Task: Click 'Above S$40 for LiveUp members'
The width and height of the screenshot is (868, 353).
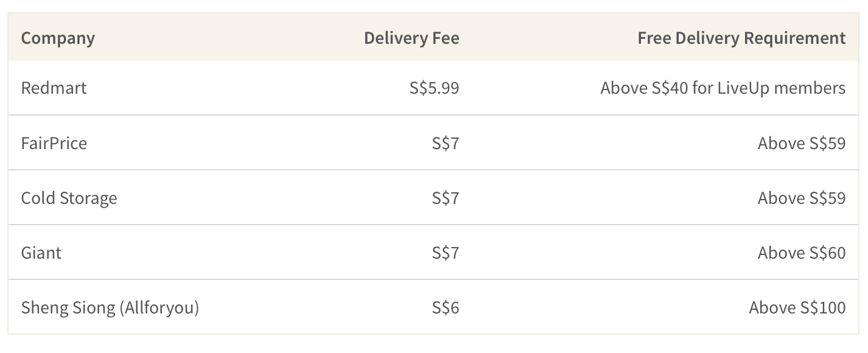Action: point(723,88)
